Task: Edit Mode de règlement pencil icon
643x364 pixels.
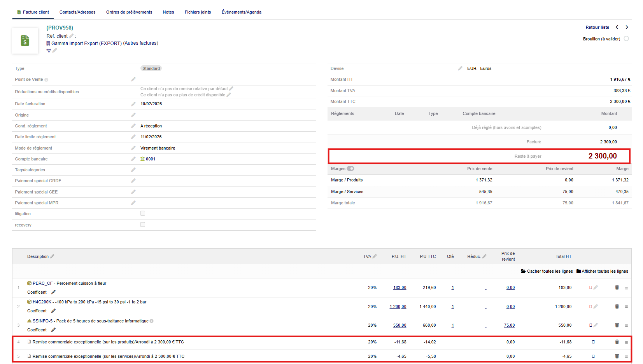Action: tap(133, 148)
